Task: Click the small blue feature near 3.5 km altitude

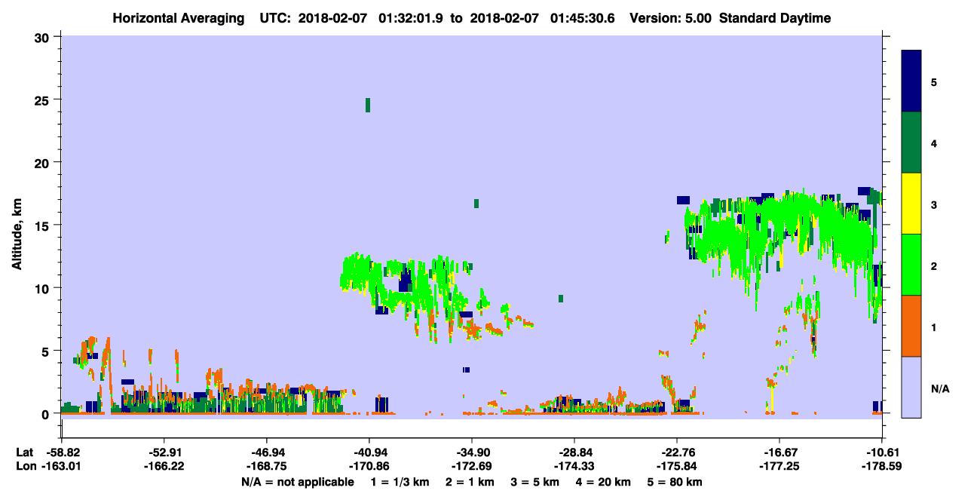Action: click(467, 370)
